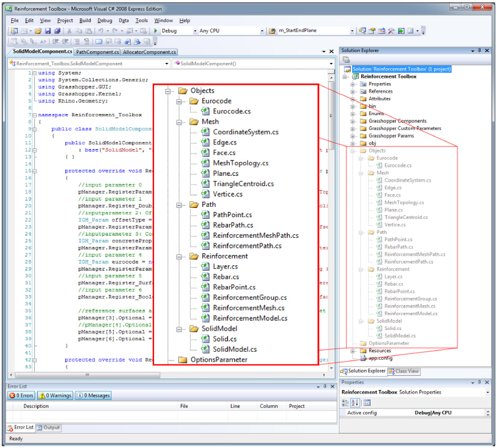This screenshot has height=448, width=497.
Task: Expand the References node in Solution Explorer
Action: tap(353, 92)
